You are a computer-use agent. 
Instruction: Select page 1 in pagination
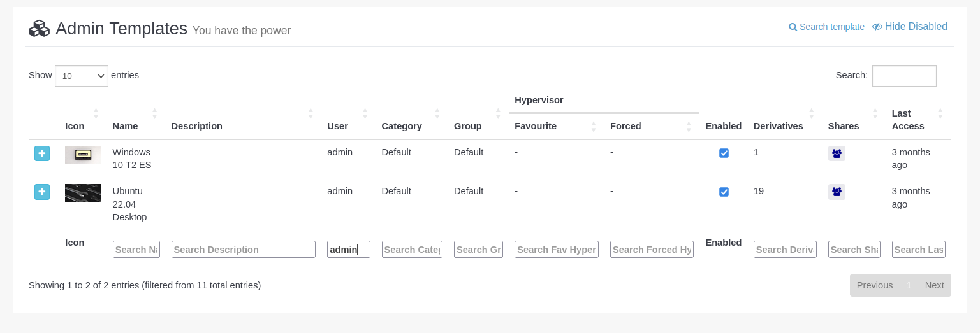pos(909,285)
